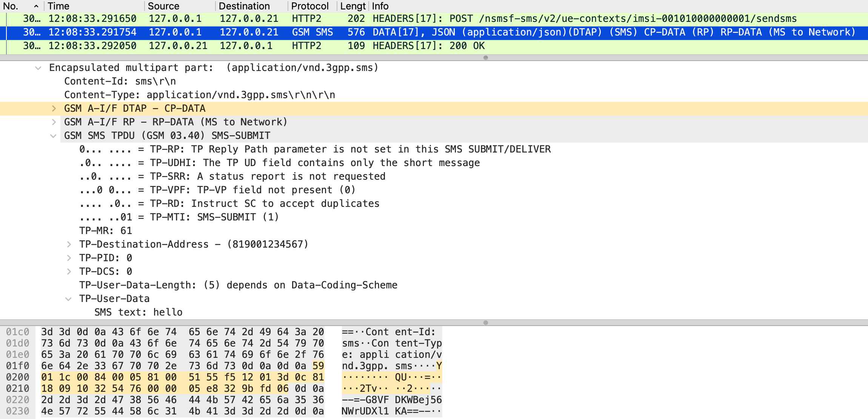Click the Info column header
Screen dimensions: 868x419
(380, 6)
